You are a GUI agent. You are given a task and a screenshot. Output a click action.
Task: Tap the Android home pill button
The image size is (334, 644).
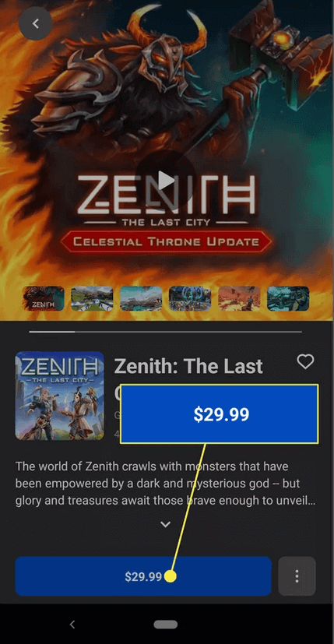pos(166,625)
